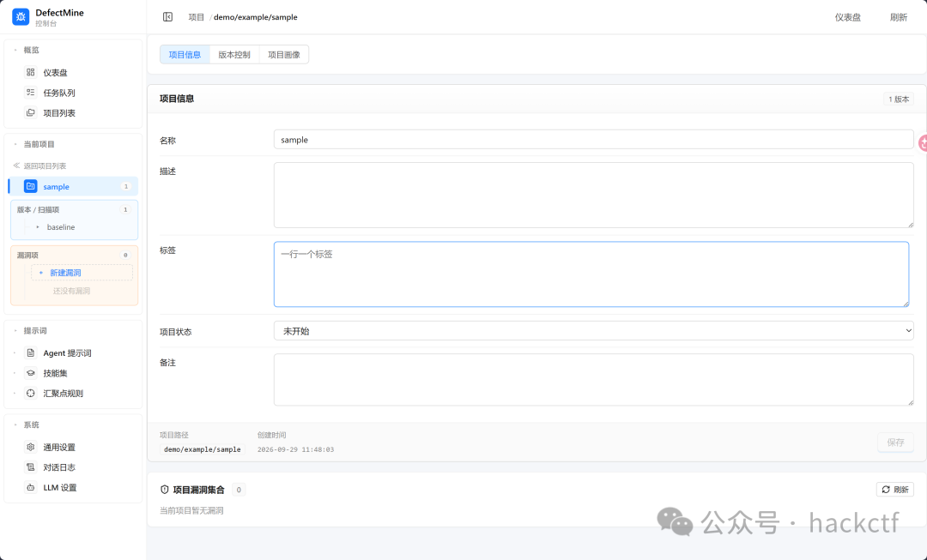Viewport: 927px width, 560px height.
Task: Click the 项目 breadcrumb link
Action: click(x=197, y=17)
